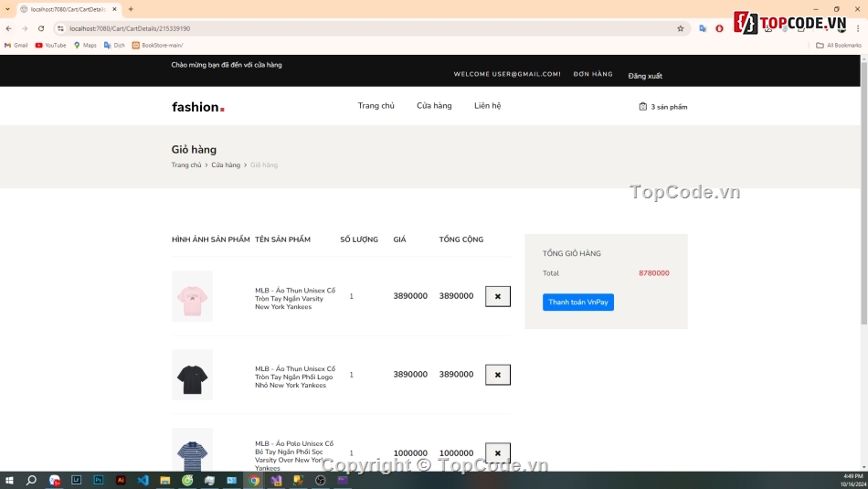The width and height of the screenshot is (868, 489).
Task: Expand the tab search dropdown arrow
Action: [x=8, y=9]
